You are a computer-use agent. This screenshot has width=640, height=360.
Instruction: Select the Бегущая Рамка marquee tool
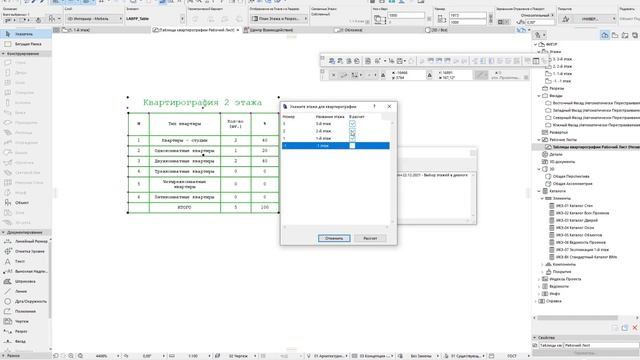coord(25,44)
